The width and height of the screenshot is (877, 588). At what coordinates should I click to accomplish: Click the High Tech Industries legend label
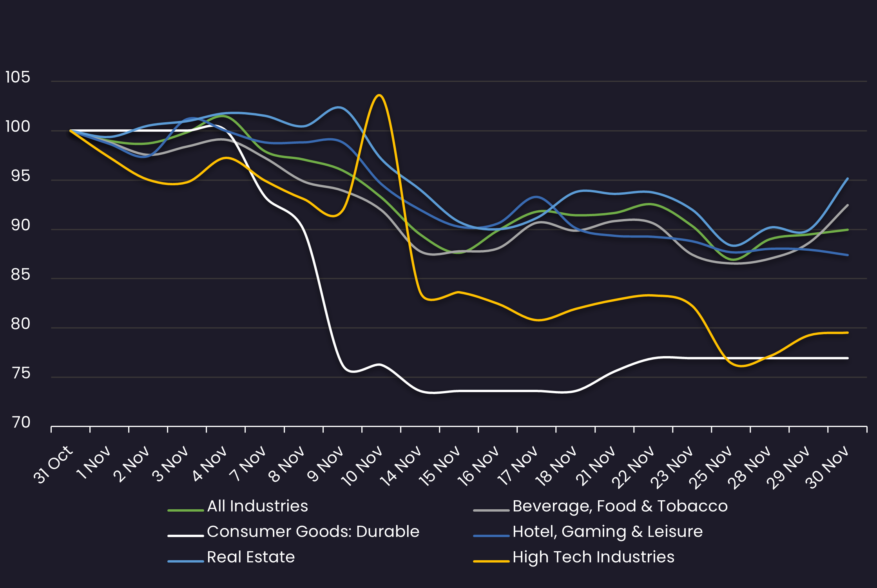[593, 557]
